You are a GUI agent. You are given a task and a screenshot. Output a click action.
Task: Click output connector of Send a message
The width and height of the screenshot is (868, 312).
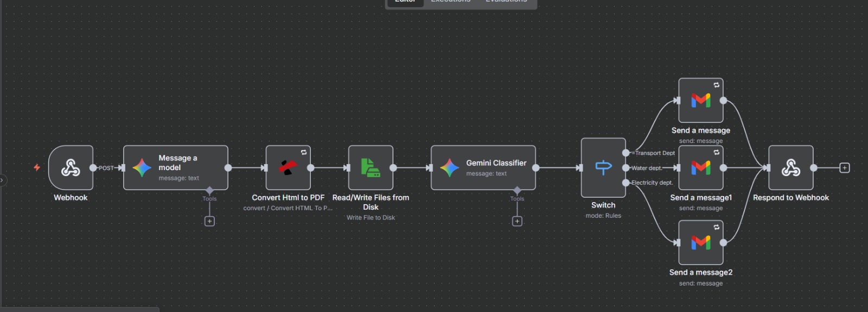724,100
